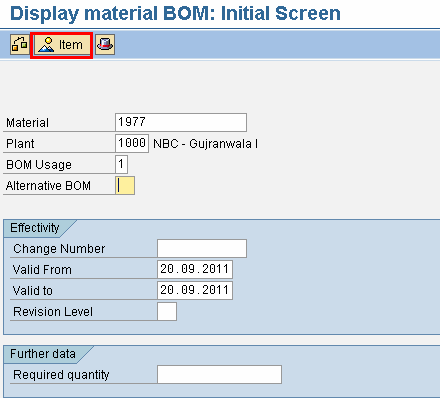This screenshot has height=398, width=440.
Task: Select the Plant field showing 1000
Action: click(x=132, y=143)
